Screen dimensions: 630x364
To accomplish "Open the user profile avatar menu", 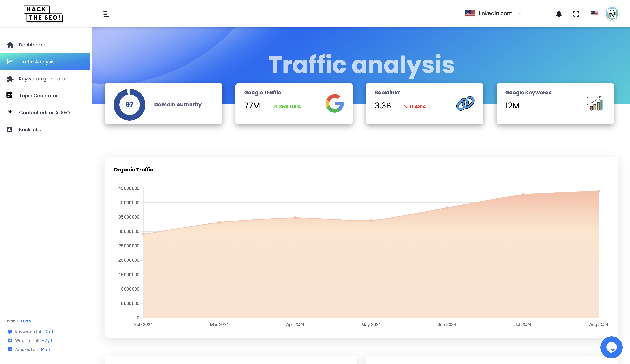I will pyautogui.click(x=612, y=13).
